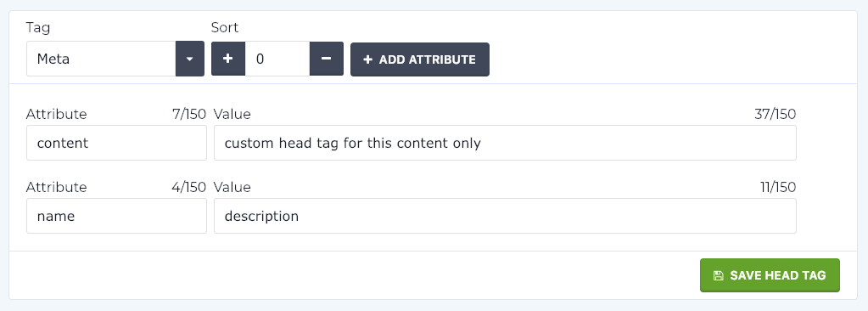This screenshot has width=868, height=311.
Task: Click the minus icon to decrease Sort
Action: (x=326, y=59)
